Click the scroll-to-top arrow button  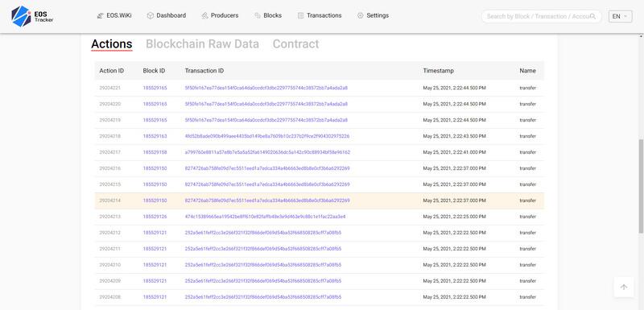[623, 287]
